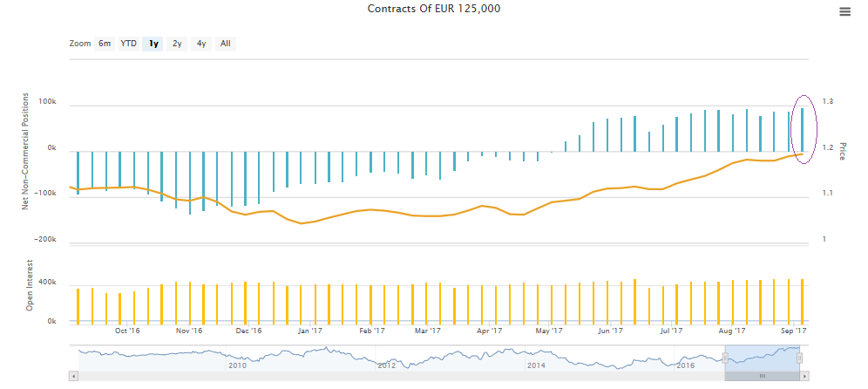
Task: Set zoom range to 6m
Action: click(105, 43)
